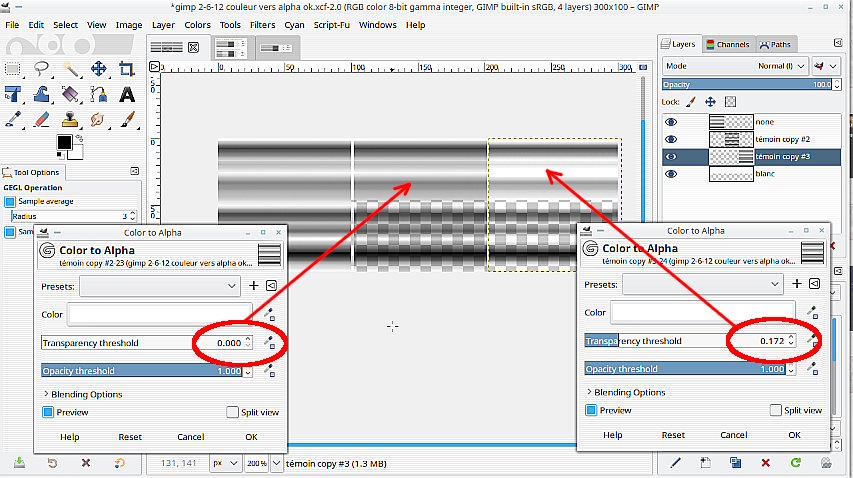Screen dimensions: 853x478
Task: Pick Color from image in right dialog
Action: (x=812, y=312)
